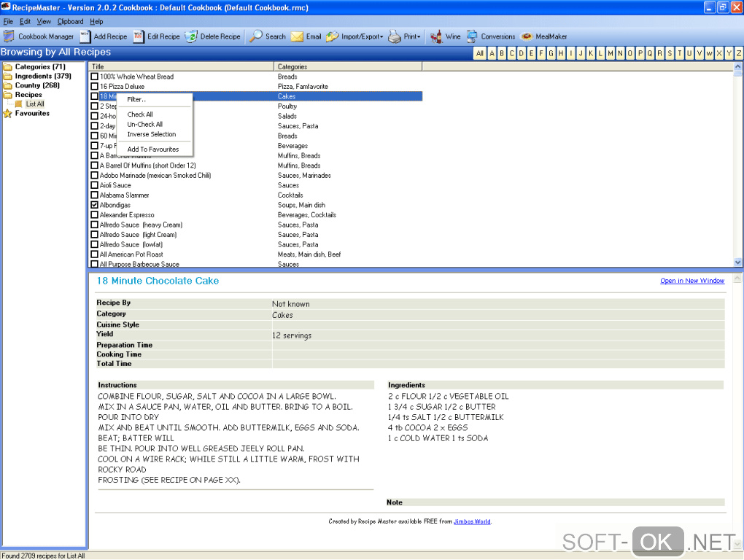Image resolution: width=744 pixels, height=560 pixels.
Task: Select the Categories (71) folder icon
Action: (x=7, y=67)
